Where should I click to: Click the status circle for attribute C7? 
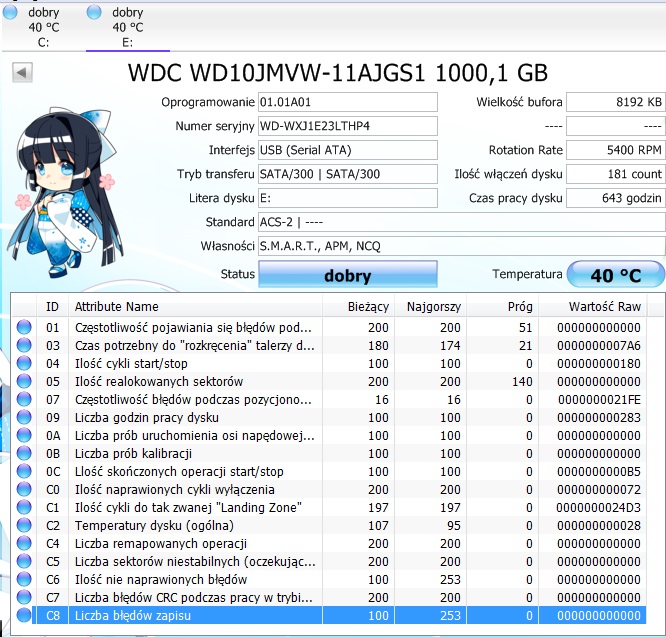pyautogui.click(x=24, y=598)
